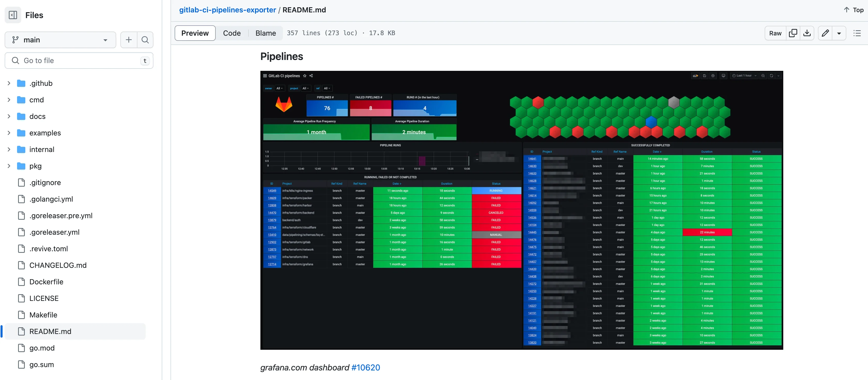Click the Top arrow link
The height and width of the screenshot is (380, 868).
point(854,10)
